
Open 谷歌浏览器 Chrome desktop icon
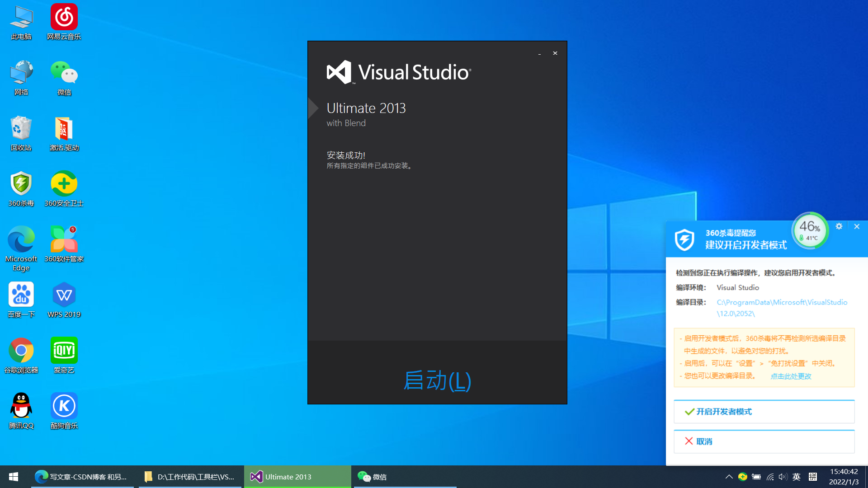(21, 356)
